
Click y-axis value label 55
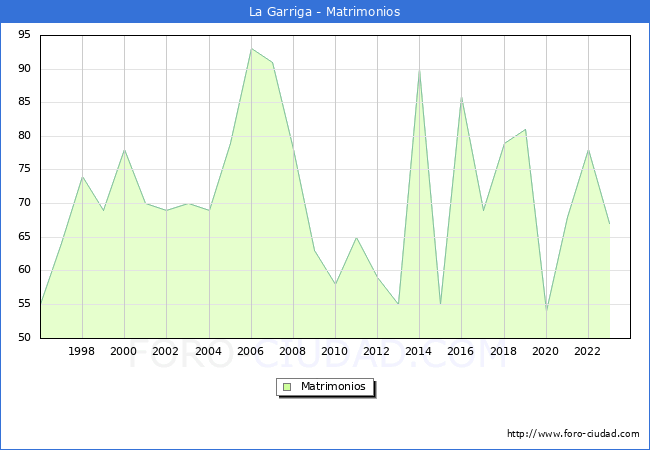(x=24, y=304)
